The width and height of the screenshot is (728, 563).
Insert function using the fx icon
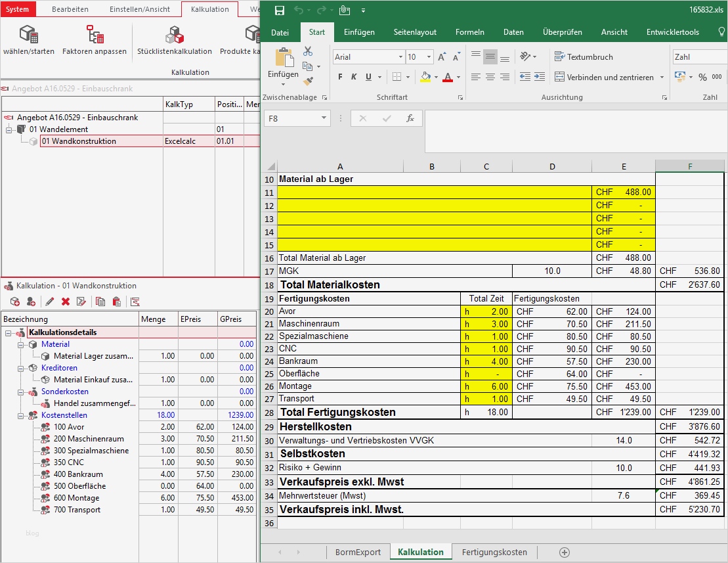pyautogui.click(x=410, y=118)
